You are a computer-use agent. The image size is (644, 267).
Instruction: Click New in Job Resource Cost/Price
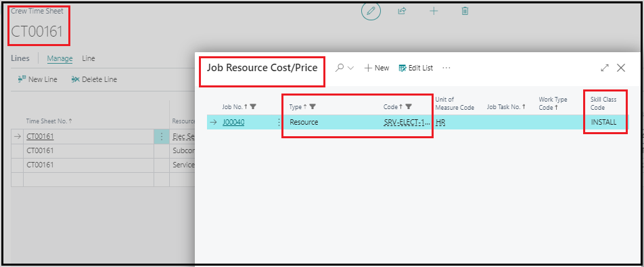point(377,68)
